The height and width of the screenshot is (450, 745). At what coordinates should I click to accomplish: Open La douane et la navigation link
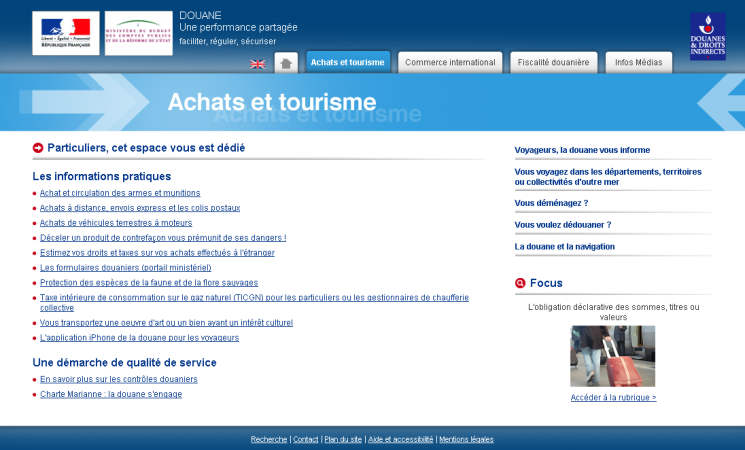tap(564, 247)
